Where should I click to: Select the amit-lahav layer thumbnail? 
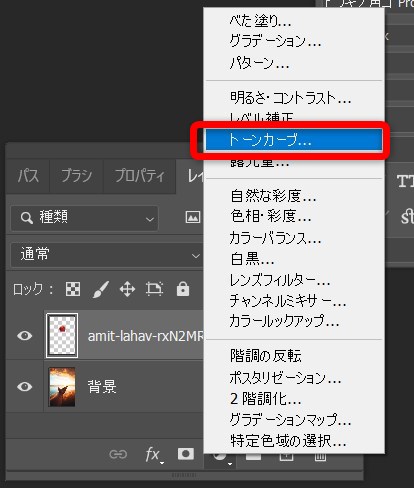coord(62,335)
